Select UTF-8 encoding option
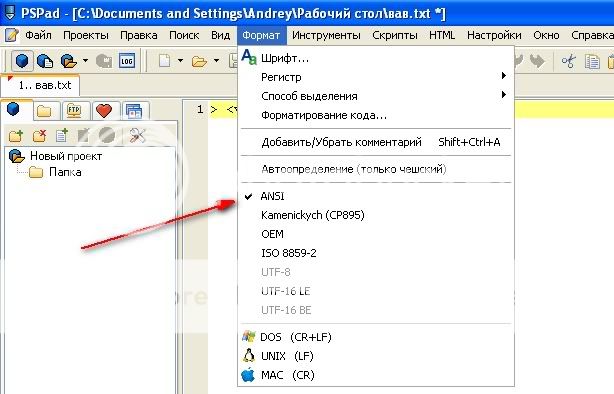The height and width of the screenshot is (394, 614). [x=376, y=272]
